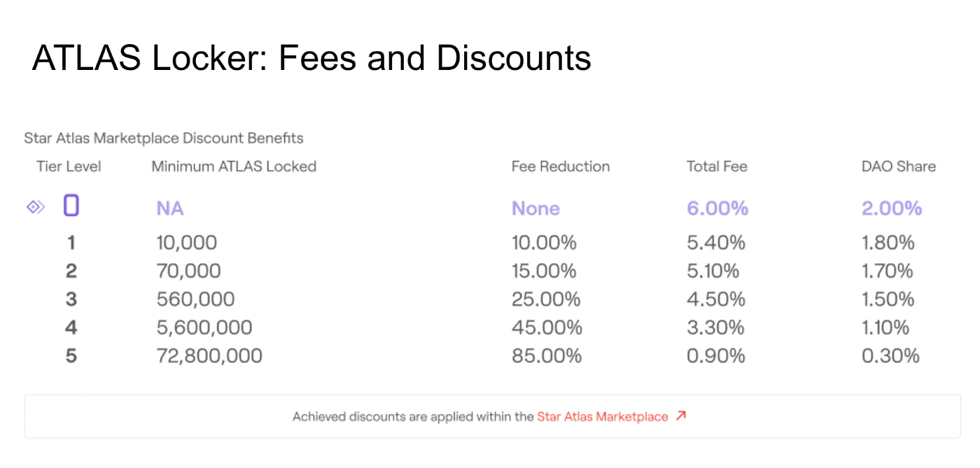The height and width of the screenshot is (468, 980).
Task: Click the DAO Share column header
Action: (x=898, y=166)
